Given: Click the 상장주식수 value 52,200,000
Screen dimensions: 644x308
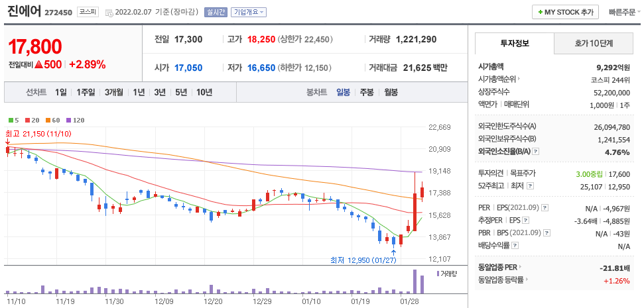Looking at the screenshot, I should [612, 93].
